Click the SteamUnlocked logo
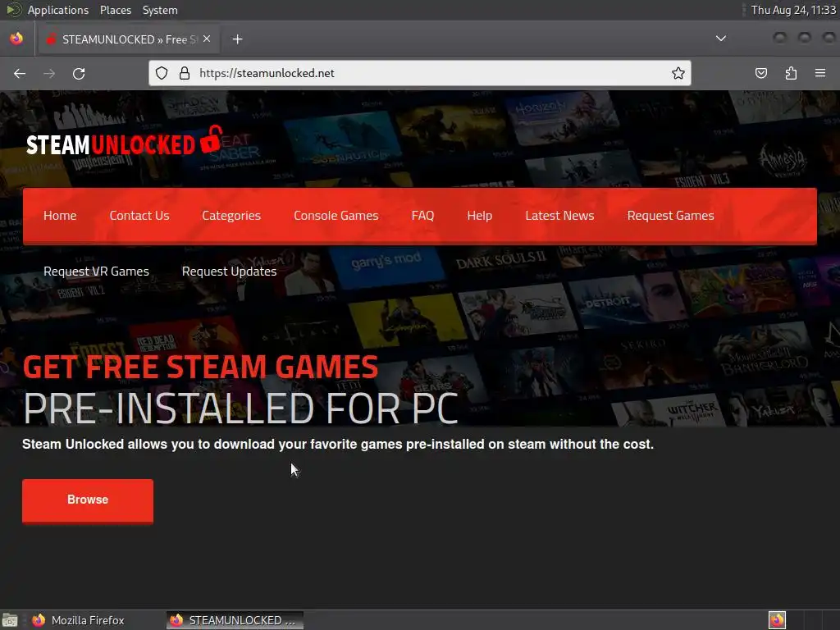This screenshot has width=840, height=630. (124, 141)
